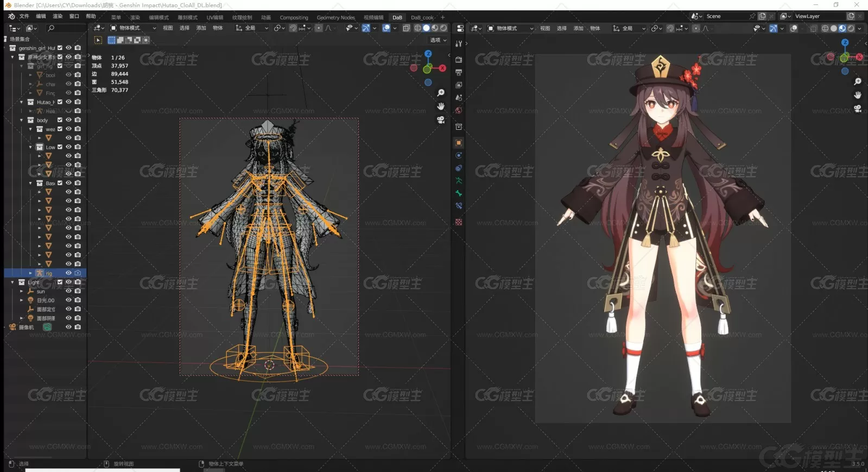Collapse the body collection
Viewport: 868px width, 472px height.
pos(21,120)
